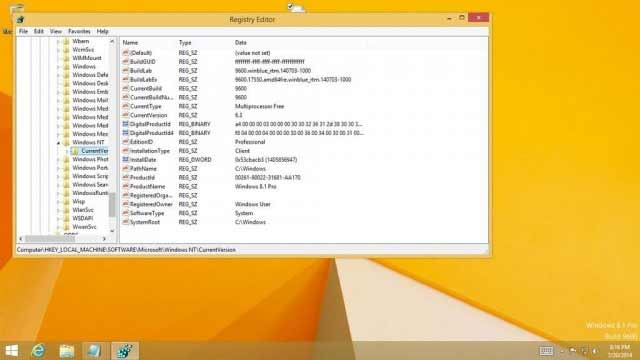The height and width of the screenshot is (360, 640).
Task: Select the BuildLabEx value icon
Action: [126, 80]
